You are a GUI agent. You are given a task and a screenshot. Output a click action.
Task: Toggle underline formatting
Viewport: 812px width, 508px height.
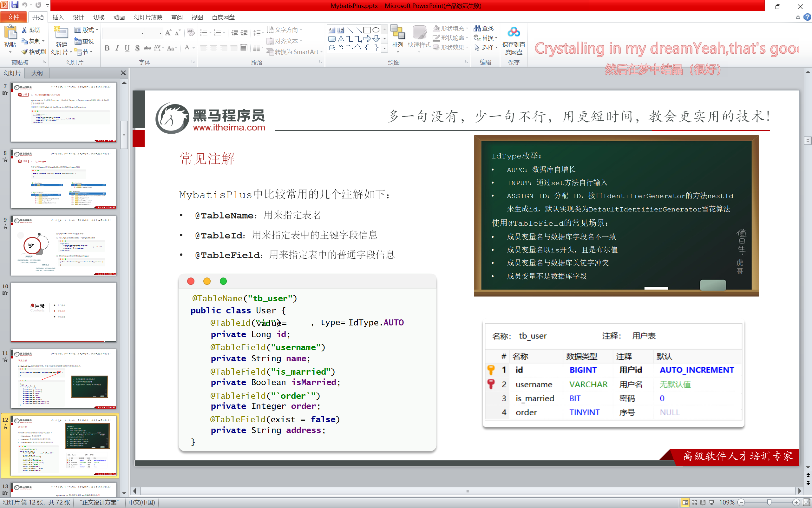click(x=127, y=48)
